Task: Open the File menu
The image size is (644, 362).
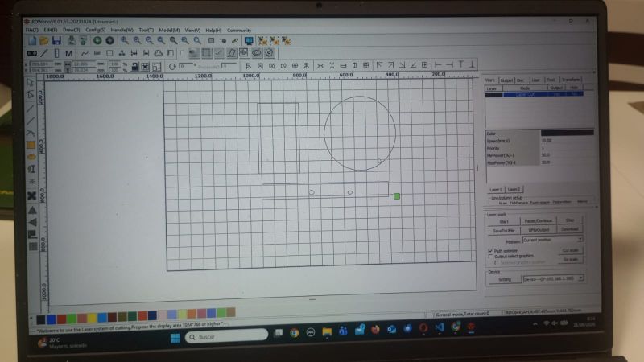Action: [31, 30]
